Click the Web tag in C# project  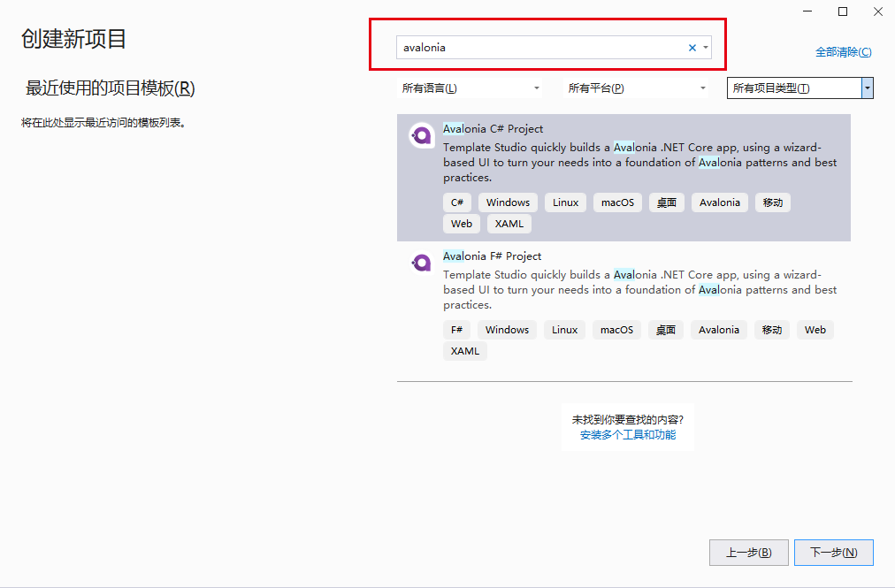pyautogui.click(x=461, y=224)
